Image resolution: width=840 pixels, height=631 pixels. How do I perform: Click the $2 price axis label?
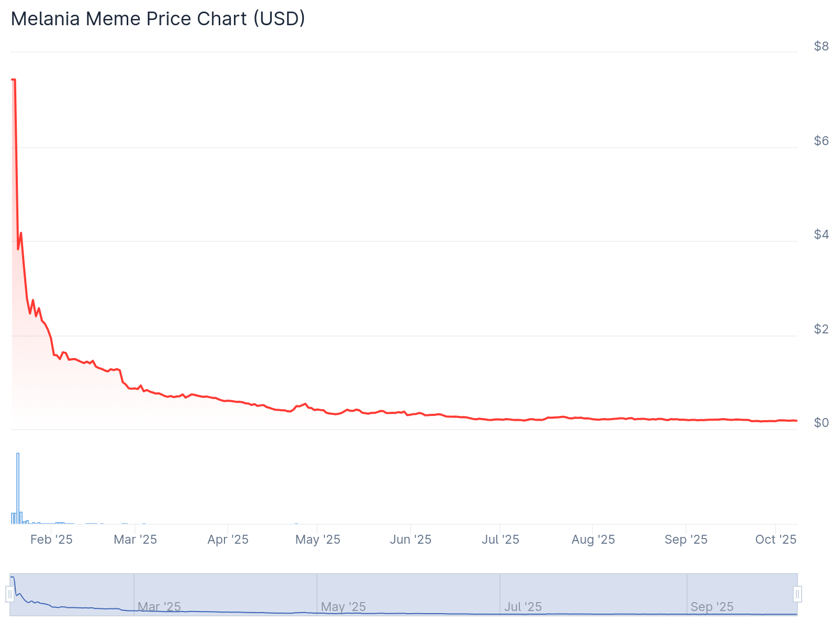pyautogui.click(x=821, y=329)
